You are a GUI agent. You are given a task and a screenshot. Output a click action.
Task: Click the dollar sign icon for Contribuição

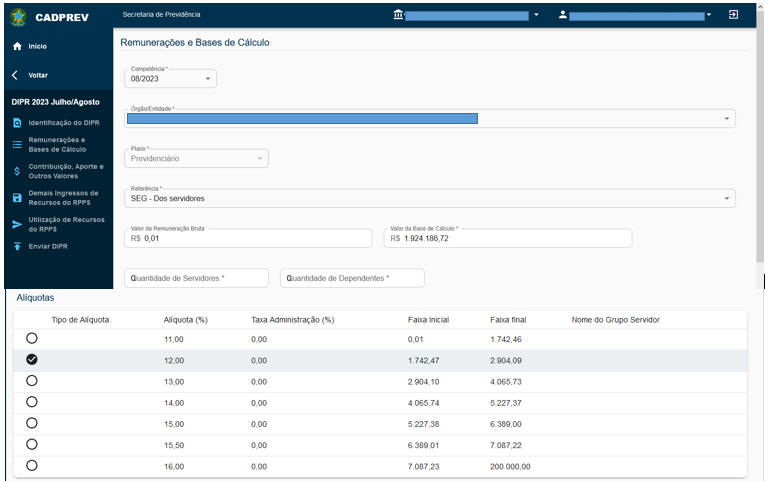pos(17,171)
